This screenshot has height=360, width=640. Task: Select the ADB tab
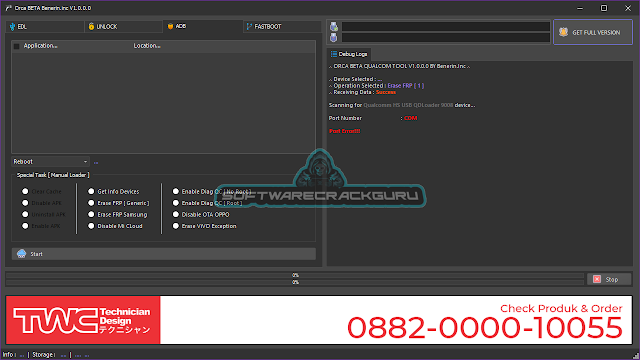(x=202, y=26)
